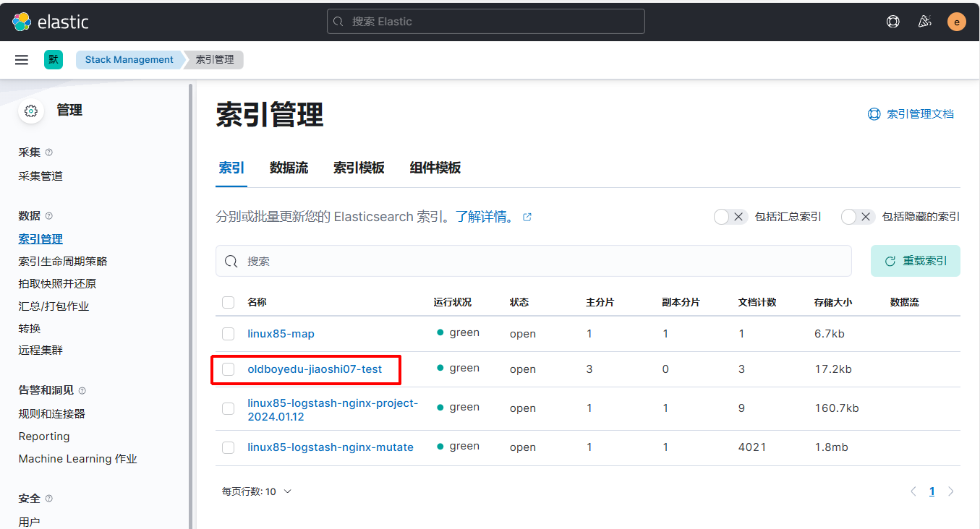Open the hamburger navigation menu
The height and width of the screenshot is (529, 980).
click(x=22, y=60)
